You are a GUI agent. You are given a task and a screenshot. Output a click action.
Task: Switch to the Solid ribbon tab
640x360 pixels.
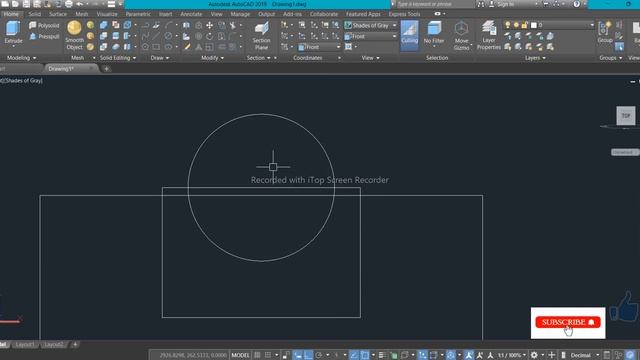coord(34,14)
